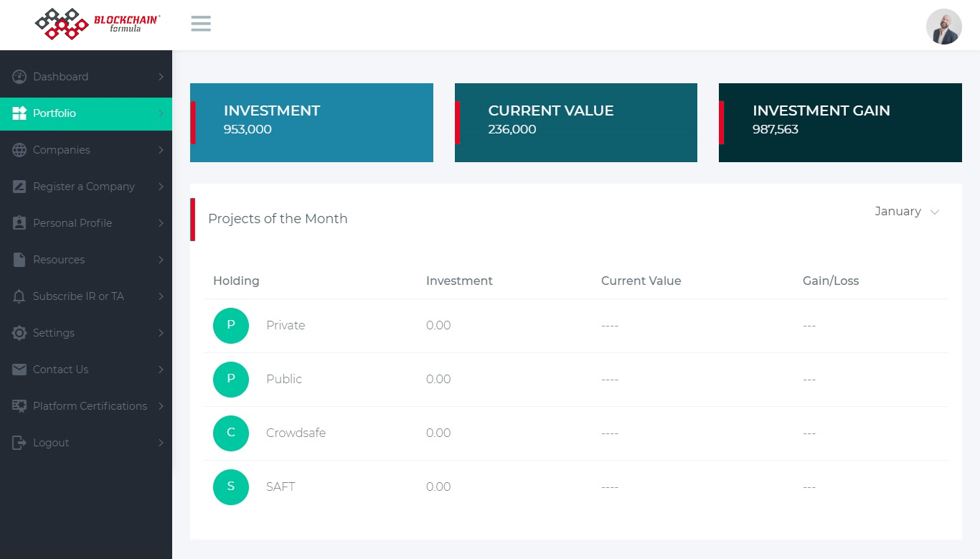Click the green S circle for SAFT
The width and height of the screenshot is (980, 559).
pyautogui.click(x=231, y=487)
